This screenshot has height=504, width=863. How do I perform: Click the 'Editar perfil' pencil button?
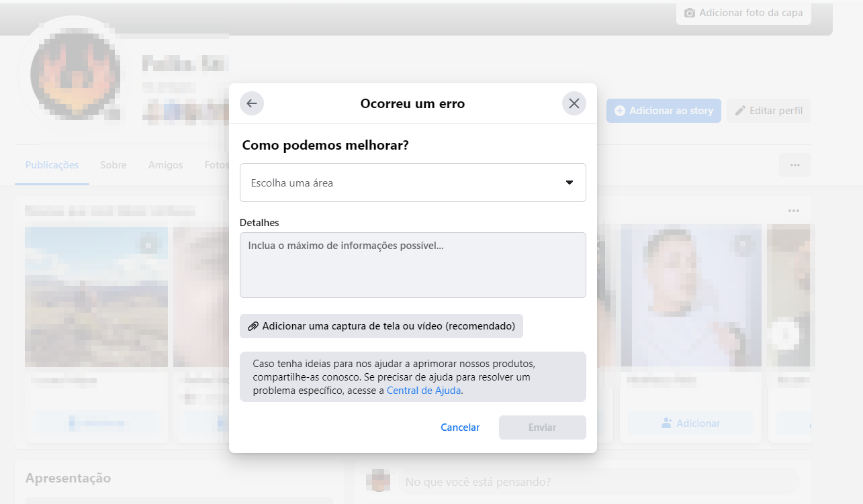coord(768,111)
